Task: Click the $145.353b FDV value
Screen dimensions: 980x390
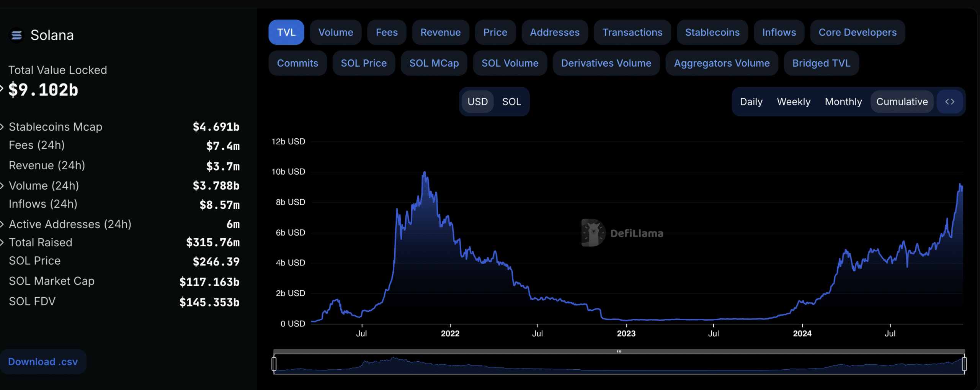Action: (x=209, y=302)
